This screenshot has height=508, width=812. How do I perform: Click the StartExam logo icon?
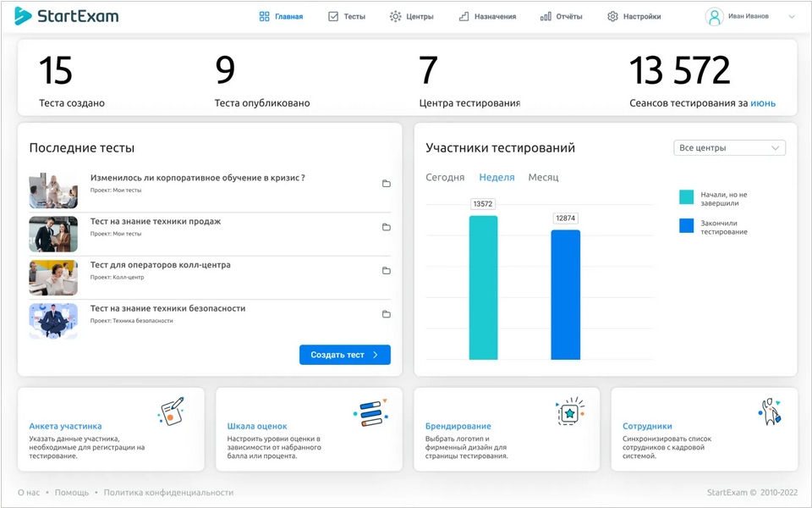click(x=23, y=16)
